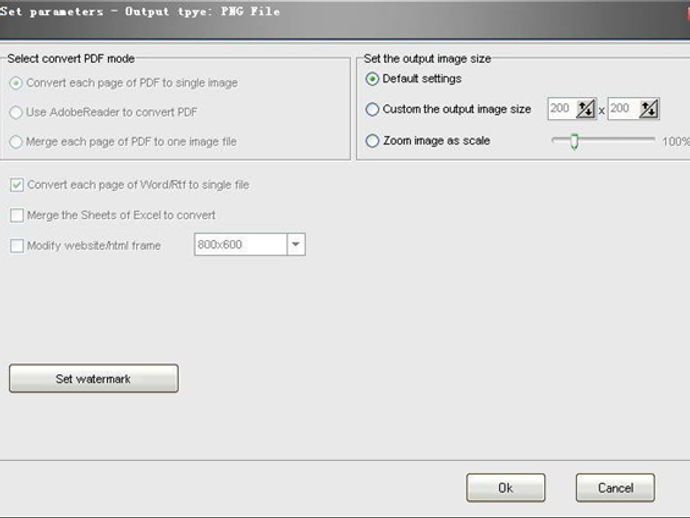690x518 pixels.
Task: Click the Cancel button
Action: (615, 488)
